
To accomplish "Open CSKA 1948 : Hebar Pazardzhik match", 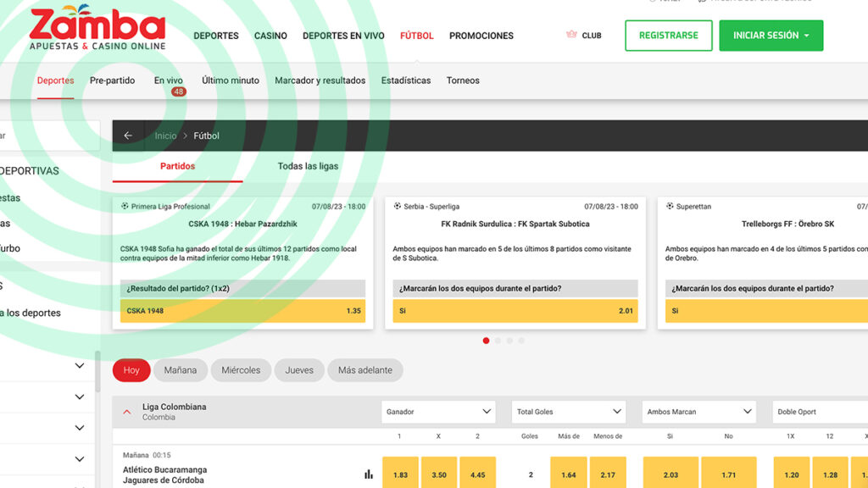I will pyautogui.click(x=242, y=224).
